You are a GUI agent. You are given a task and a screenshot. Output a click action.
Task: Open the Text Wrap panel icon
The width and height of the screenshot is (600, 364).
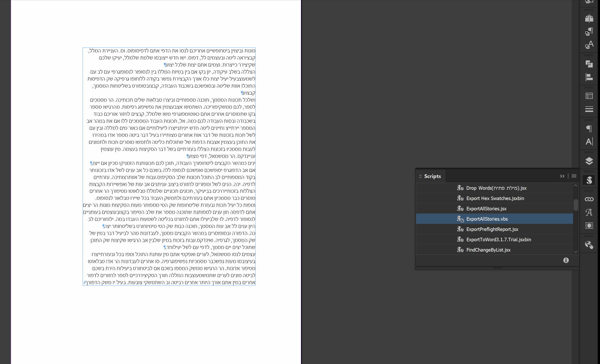[x=589, y=226]
